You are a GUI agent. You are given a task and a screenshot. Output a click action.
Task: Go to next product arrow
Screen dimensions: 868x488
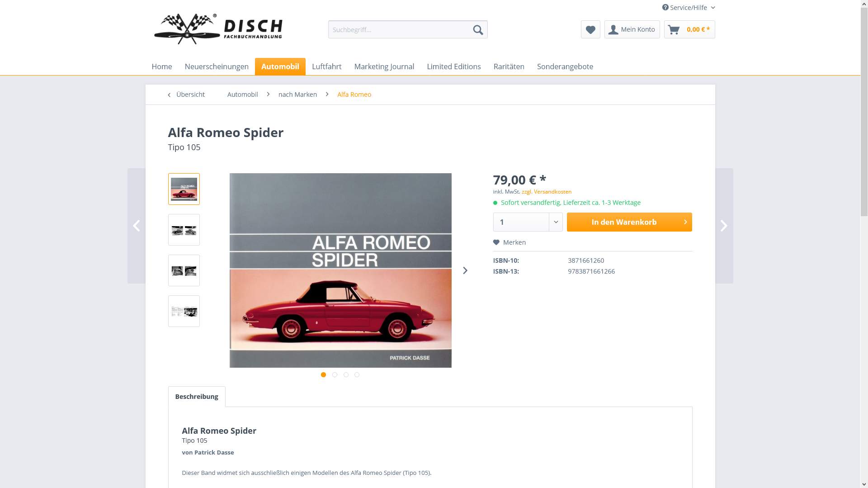(x=724, y=226)
